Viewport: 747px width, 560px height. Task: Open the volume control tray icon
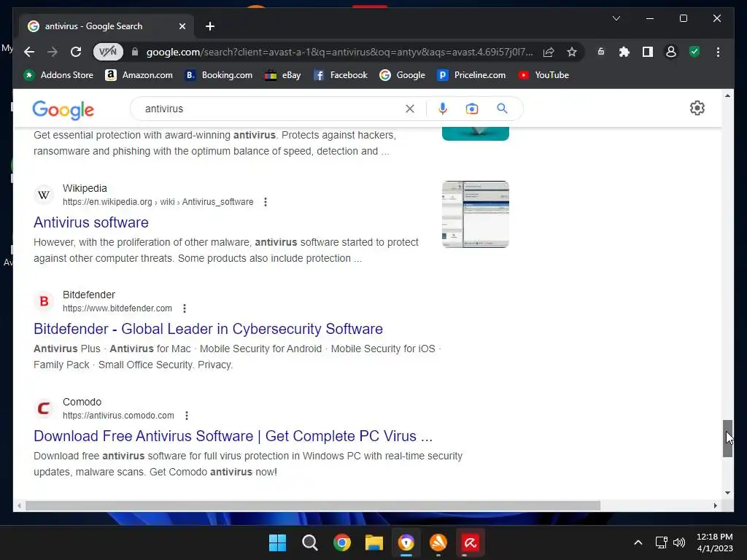click(x=679, y=542)
